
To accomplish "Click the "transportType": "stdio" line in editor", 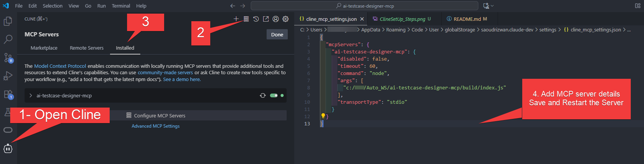I will (x=372, y=102).
